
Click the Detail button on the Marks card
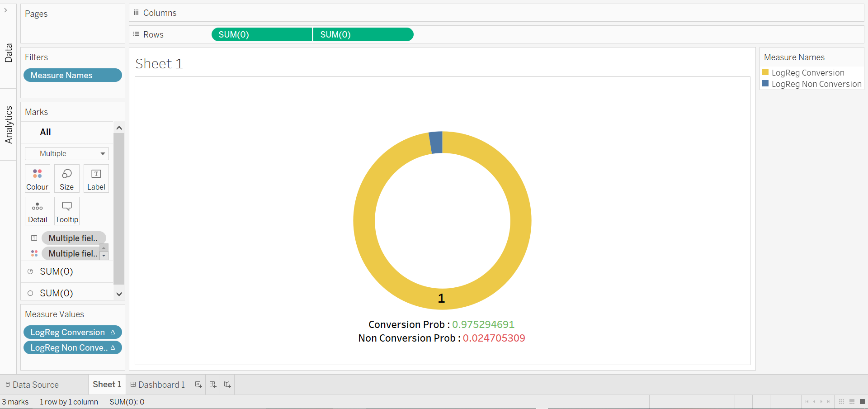[37, 211]
